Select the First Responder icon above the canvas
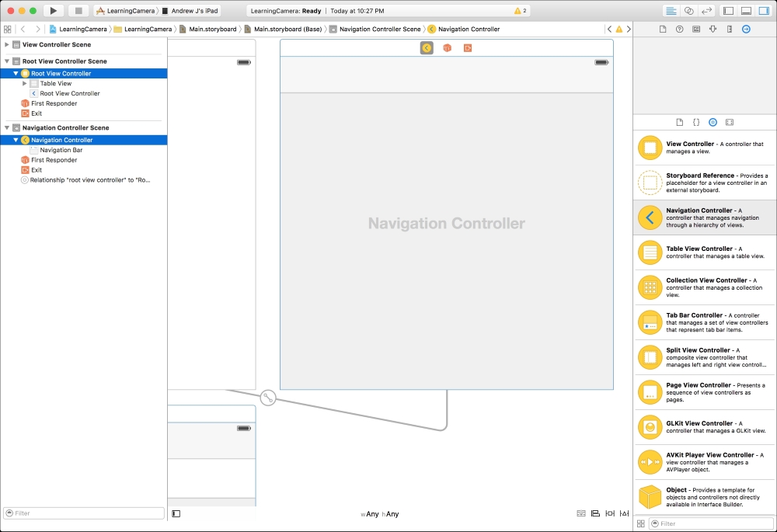 [448, 47]
